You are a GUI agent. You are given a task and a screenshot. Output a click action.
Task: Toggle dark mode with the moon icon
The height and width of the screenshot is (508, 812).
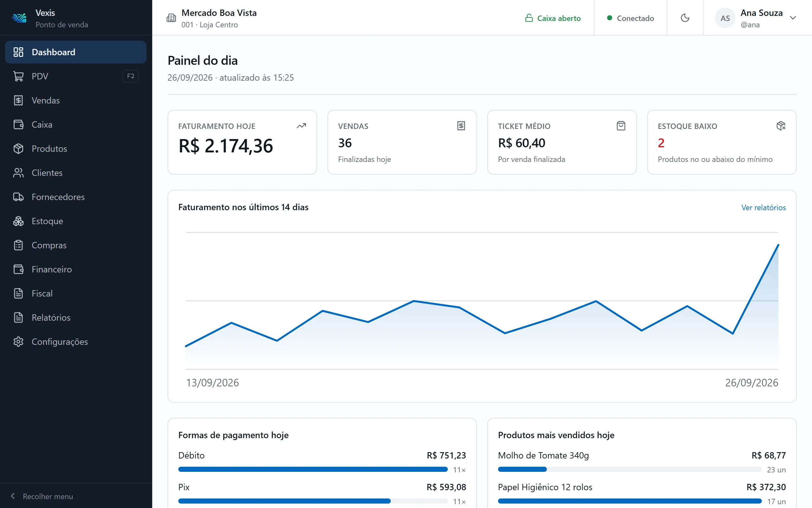point(685,18)
